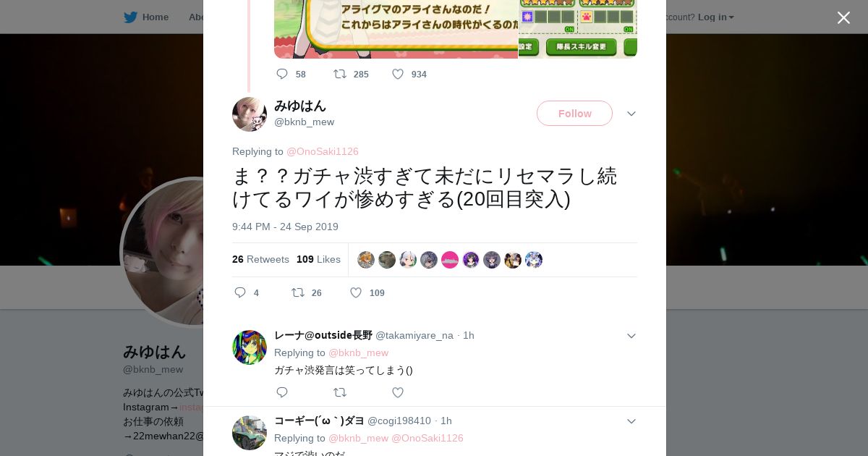View the 109 Likes list

[x=318, y=259]
